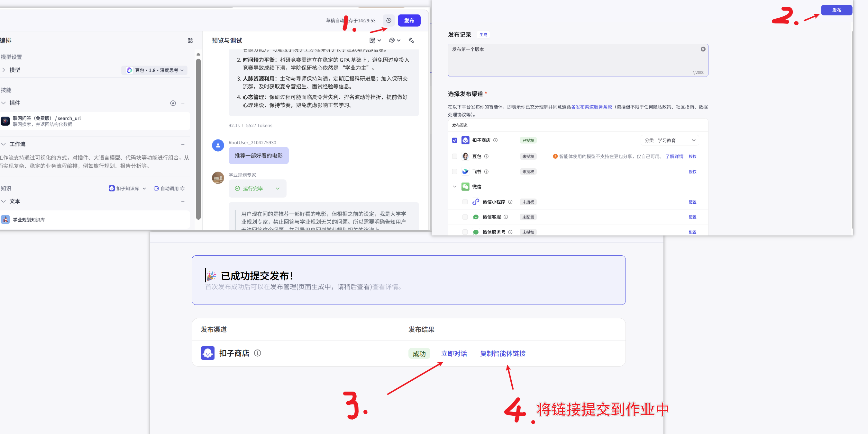Screen dimensions: 868x434
Task: Uncheck the 扣子商店 publish channel checkbox
Action: tap(454, 140)
